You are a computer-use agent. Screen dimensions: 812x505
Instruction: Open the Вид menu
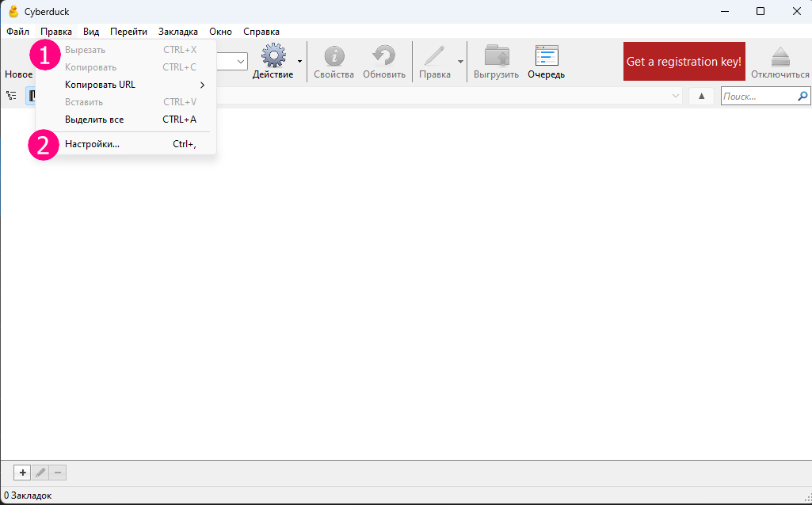(x=91, y=32)
